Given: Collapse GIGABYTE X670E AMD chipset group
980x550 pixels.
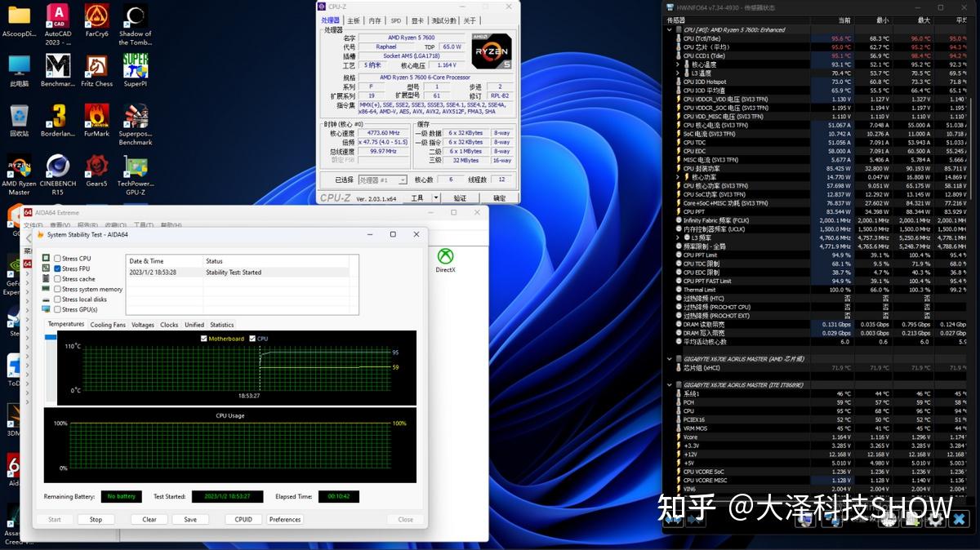Looking at the screenshot, I should click(x=670, y=358).
